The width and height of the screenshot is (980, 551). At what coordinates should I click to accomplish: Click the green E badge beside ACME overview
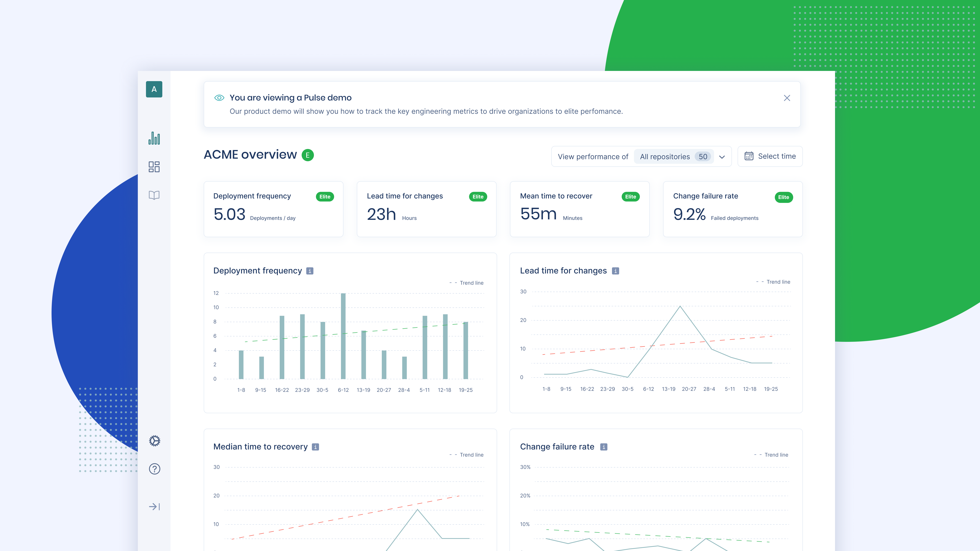308,155
